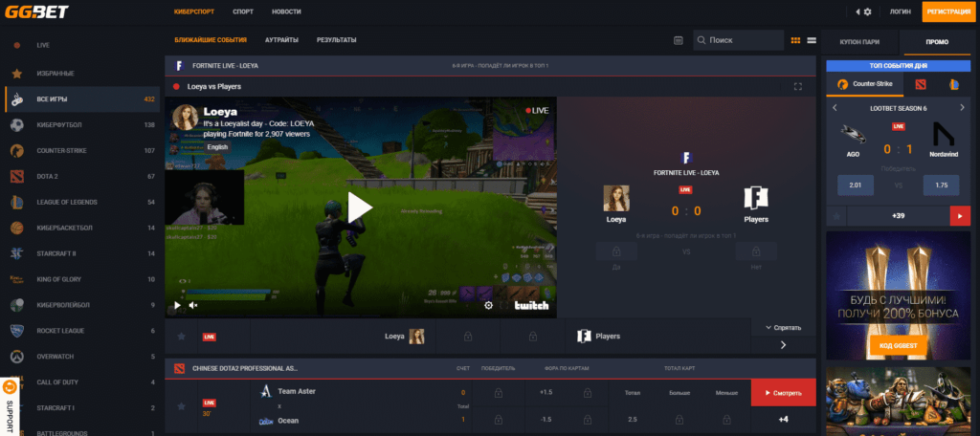The height and width of the screenshot is (436, 980).
Task: Click the Регистрация button
Action: [x=949, y=11]
